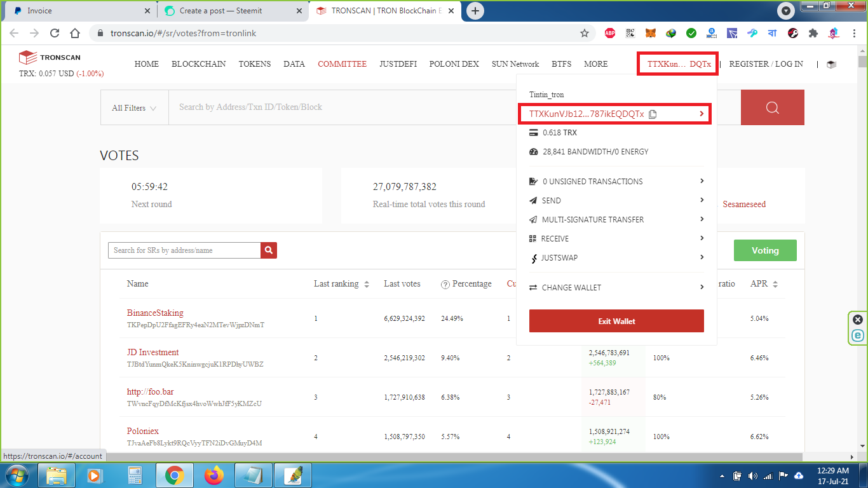The width and height of the screenshot is (868, 488).
Task: Launch Chrome from the taskbar
Action: [174, 475]
